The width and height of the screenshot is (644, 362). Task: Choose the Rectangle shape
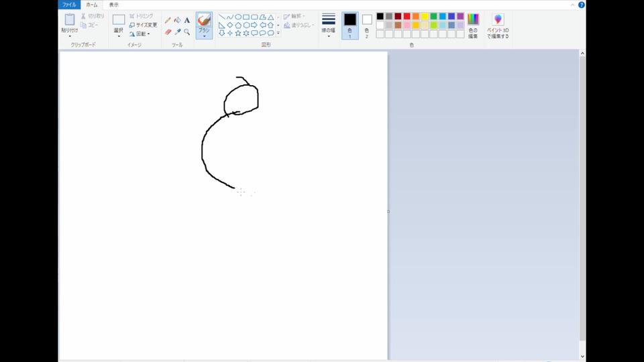click(246, 17)
